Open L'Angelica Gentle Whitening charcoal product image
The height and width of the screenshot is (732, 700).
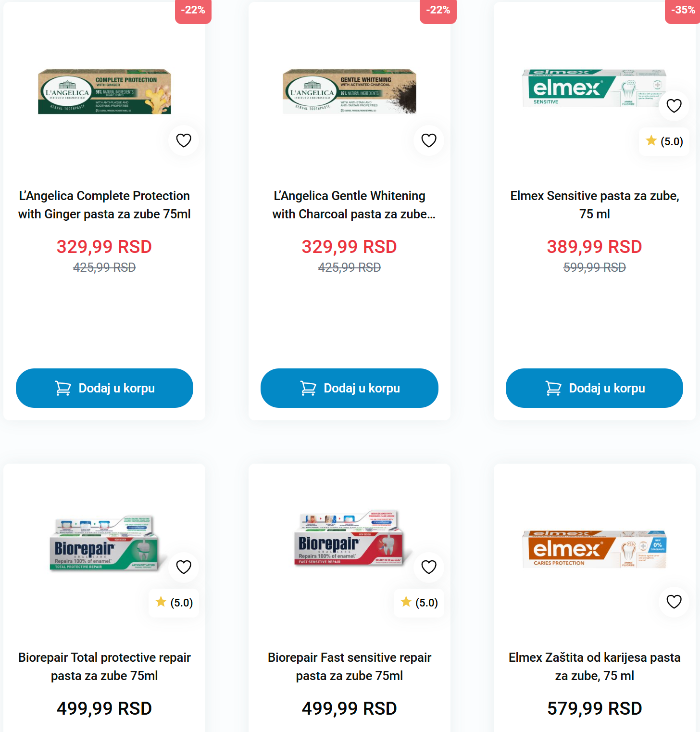pyautogui.click(x=350, y=91)
